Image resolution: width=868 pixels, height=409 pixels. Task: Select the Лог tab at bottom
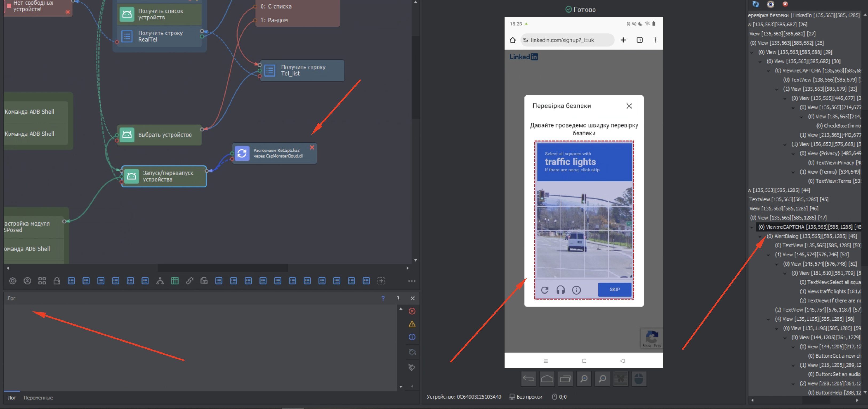coord(12,398)
